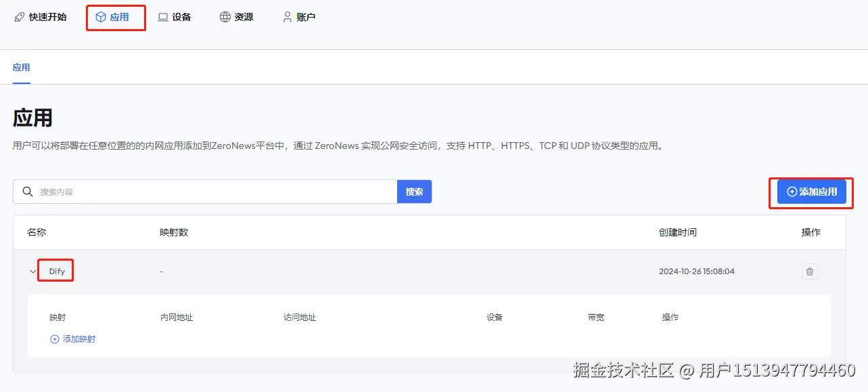Switch to the 应用 top navigation item
The height and width of the screenshot is (392, 868).
[x=112, y=17]
